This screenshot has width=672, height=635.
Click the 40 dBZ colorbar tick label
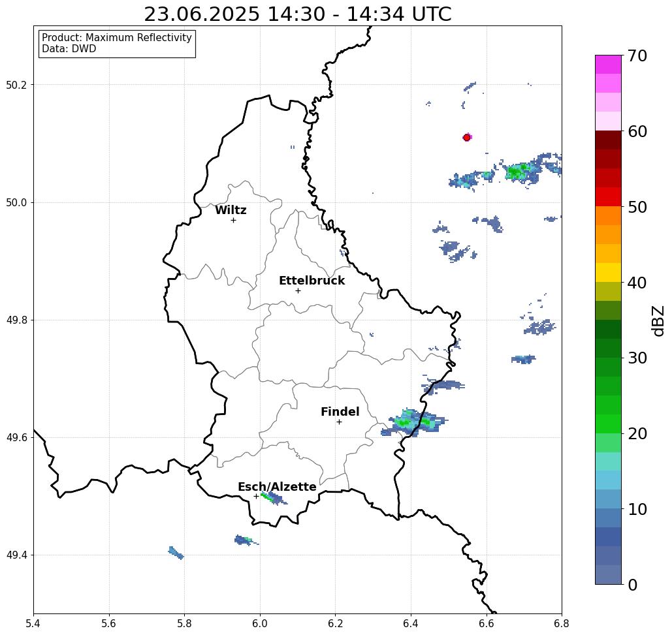coord(637,283)
